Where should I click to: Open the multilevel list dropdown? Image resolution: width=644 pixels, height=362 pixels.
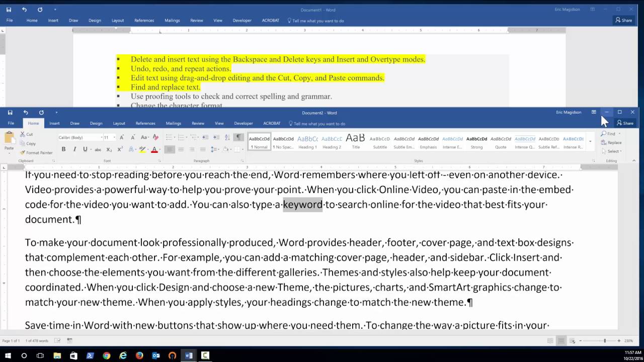click(x=198, y=137)
